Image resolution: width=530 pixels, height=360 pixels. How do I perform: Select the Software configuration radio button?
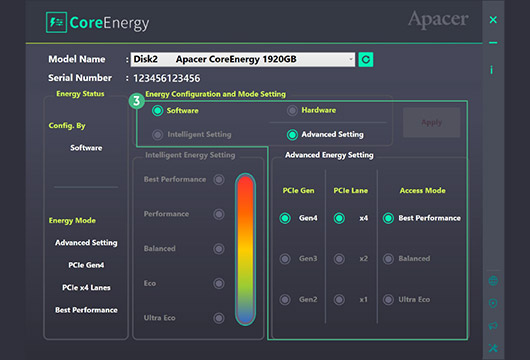click(158, 111)
